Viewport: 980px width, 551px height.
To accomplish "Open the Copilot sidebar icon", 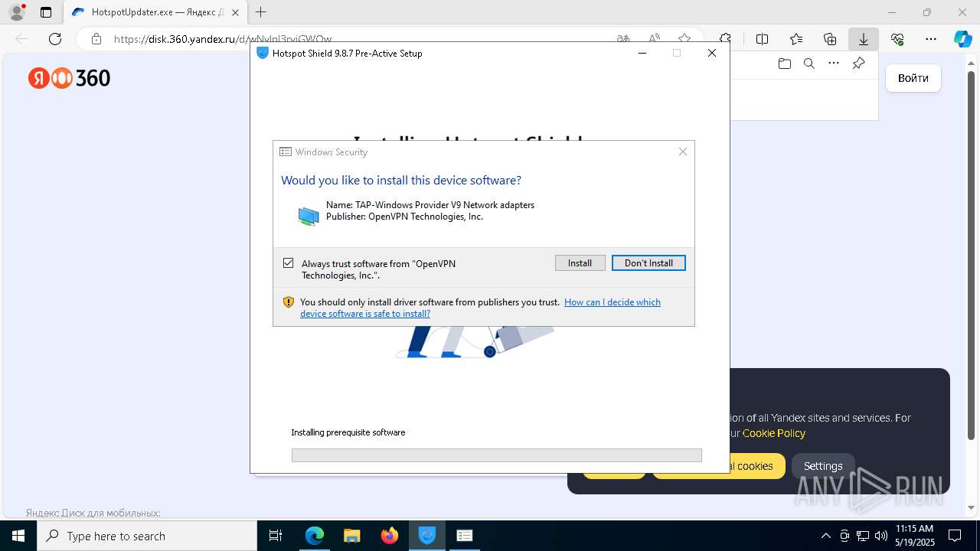I will pyautogui.click(x=962, y=39).
